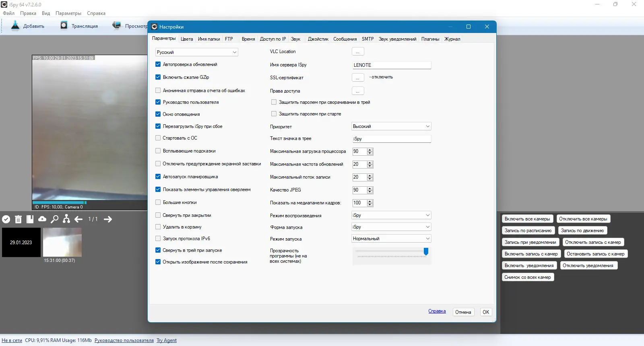Click the cloud upload icon in media panel
Viewport: 644px width, 346px height.
point(42,219)
